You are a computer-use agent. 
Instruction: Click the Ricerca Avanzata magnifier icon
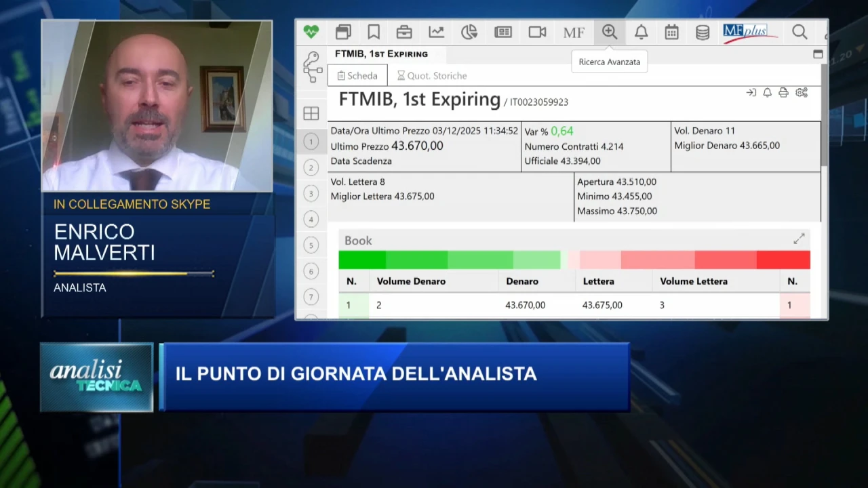tap(610, 32)
